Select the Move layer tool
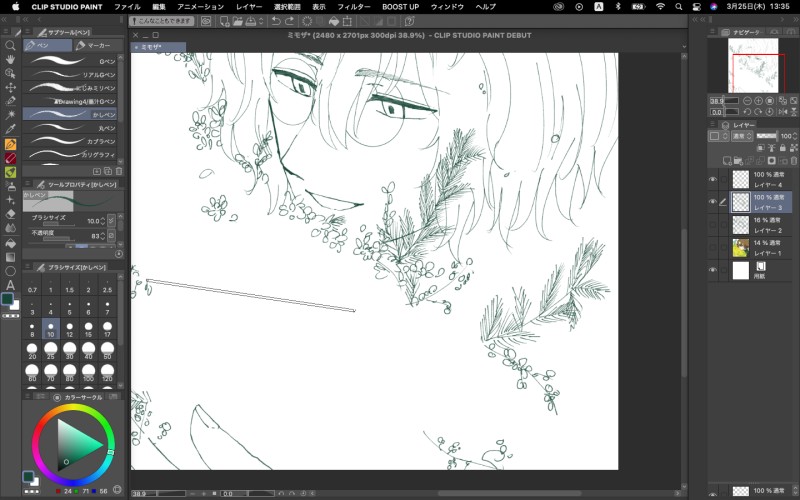Viewport: 800px width, 500px height. (x=10, y=87)
